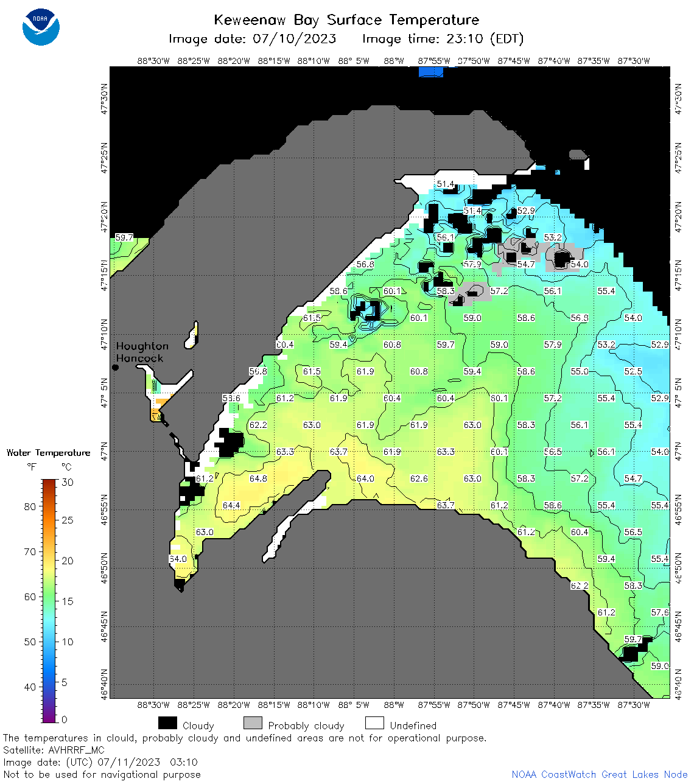Click the 64.8 temperature reading
The image size is (694, 784).
point(258,478)
